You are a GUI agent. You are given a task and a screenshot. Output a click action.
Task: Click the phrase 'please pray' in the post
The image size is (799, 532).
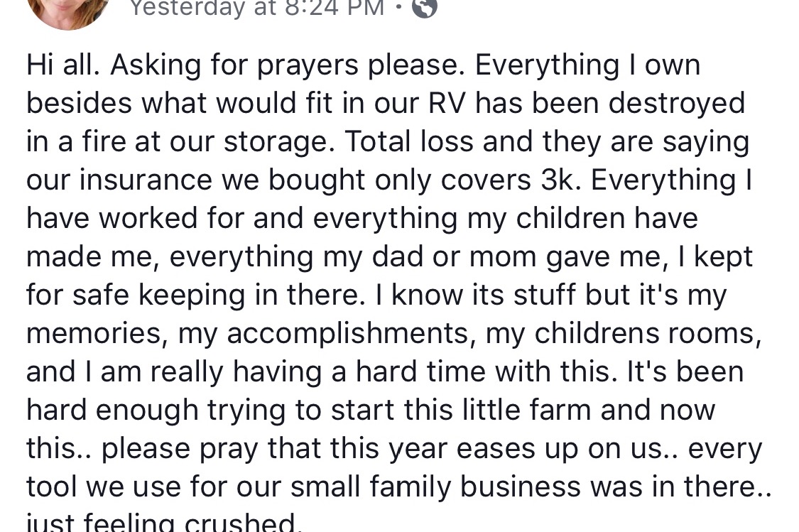click(x=180, y=449)
